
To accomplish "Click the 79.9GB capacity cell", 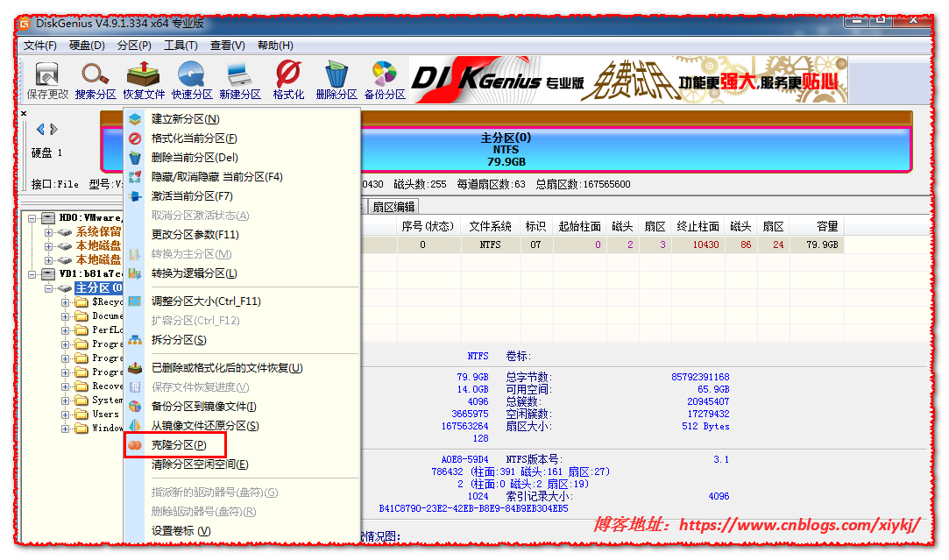I will tap(817, 245).
